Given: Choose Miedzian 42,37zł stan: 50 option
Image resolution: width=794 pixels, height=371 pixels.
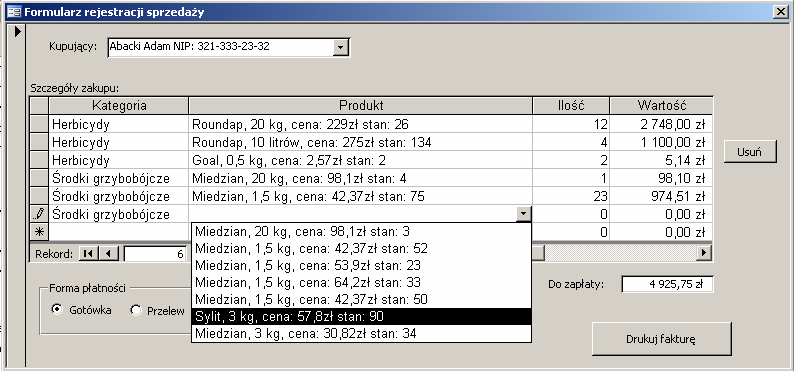Looking at the screenshot, I should [x=362, y=299].
